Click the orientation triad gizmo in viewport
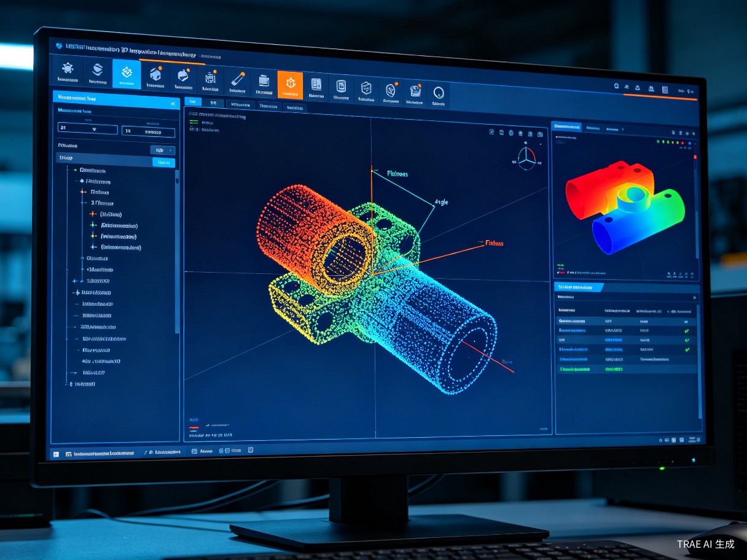747x560 pixels. (526, 158)
